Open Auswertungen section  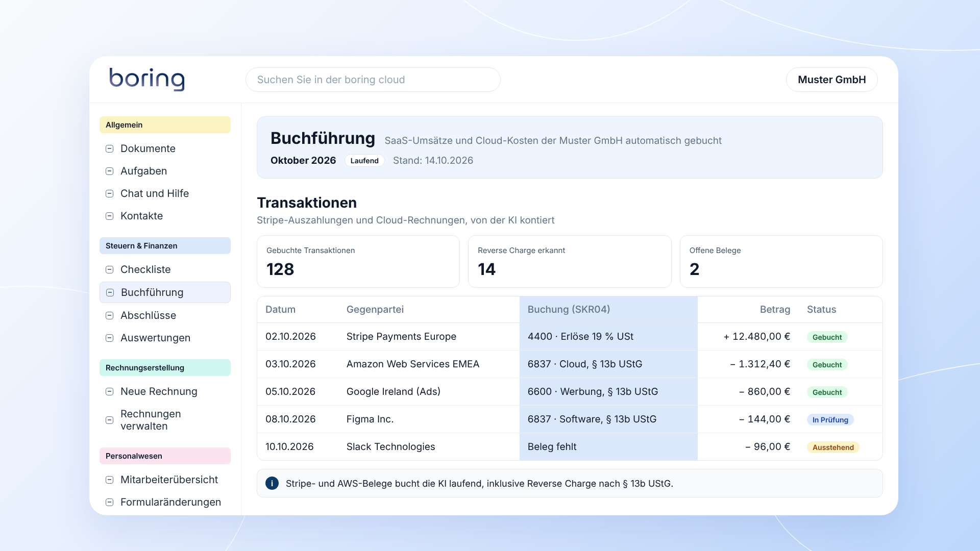point(165,338)
